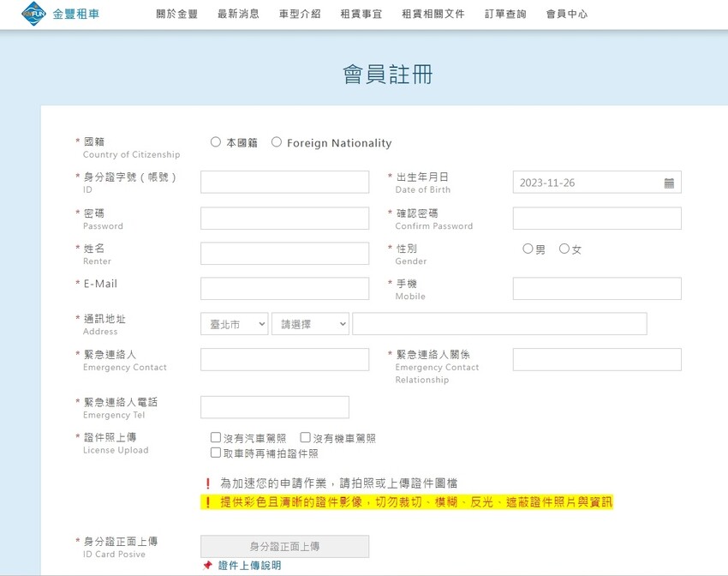The height and width of the screenshot is (576, 728).
Task: Click the 金豐租車 logo icon
Action: coord(33,14)
